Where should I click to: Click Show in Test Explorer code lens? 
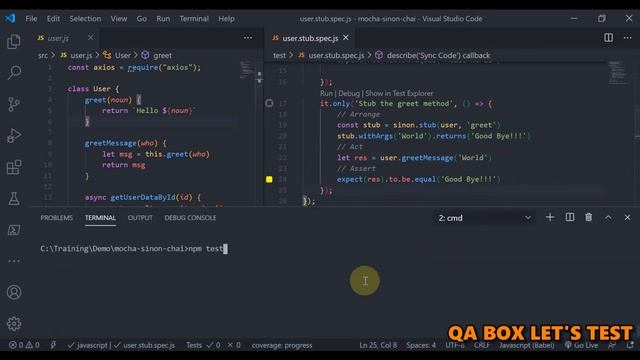399,93
